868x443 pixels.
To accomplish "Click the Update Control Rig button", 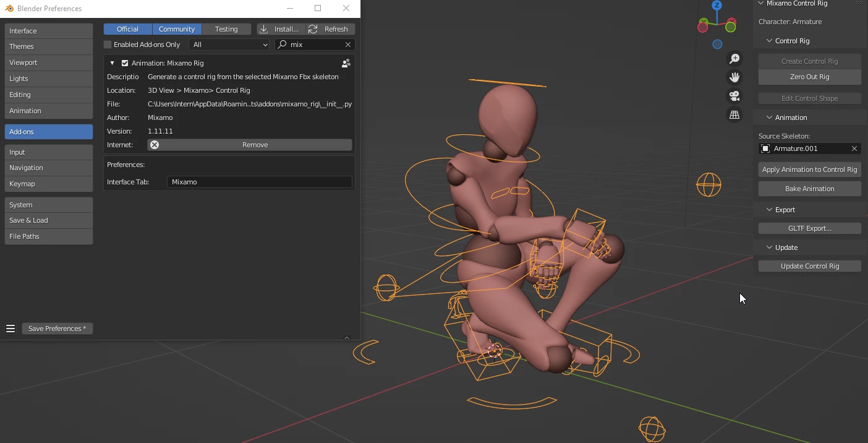I will point(810,266).
